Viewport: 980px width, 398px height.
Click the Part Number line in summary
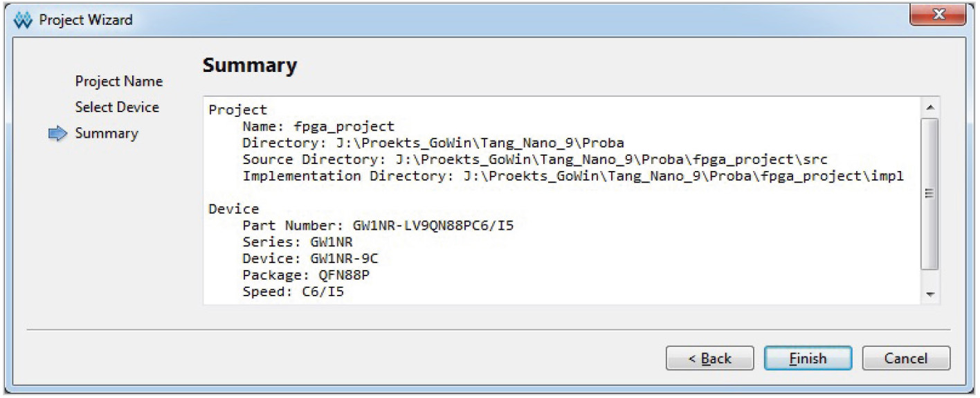click(378, 226)
